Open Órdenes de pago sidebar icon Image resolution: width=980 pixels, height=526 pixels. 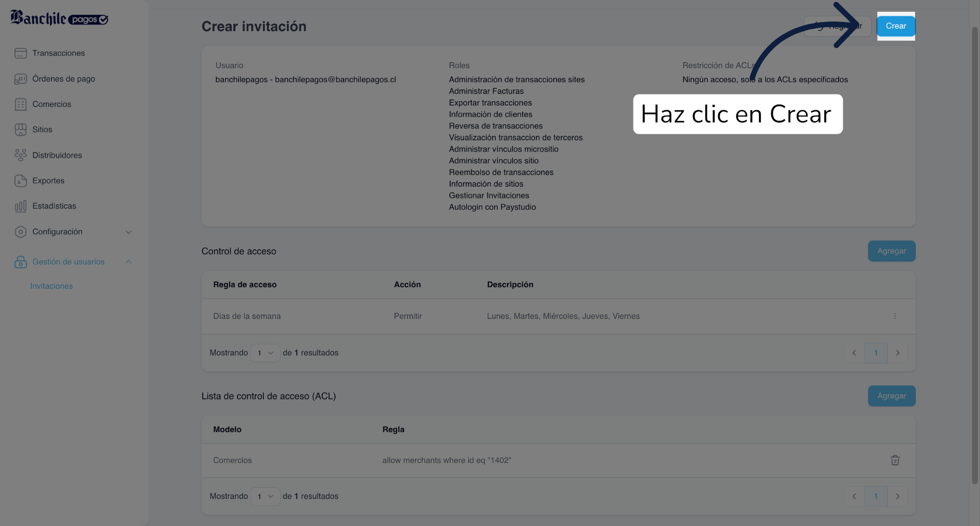coord(20,79)
